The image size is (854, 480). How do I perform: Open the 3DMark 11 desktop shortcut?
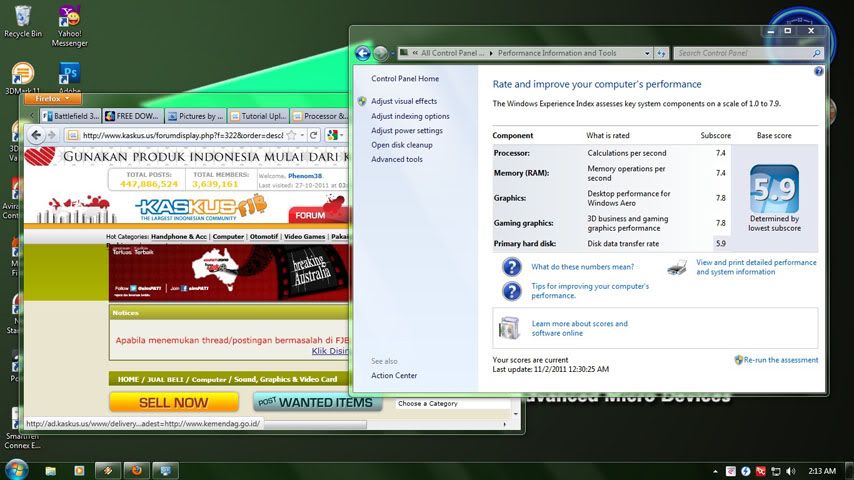pos(22,78)
